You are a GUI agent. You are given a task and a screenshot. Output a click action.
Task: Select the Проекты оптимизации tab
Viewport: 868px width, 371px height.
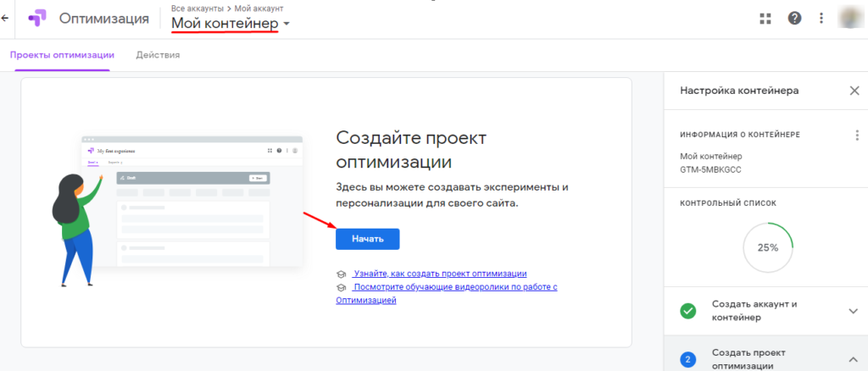62,55
